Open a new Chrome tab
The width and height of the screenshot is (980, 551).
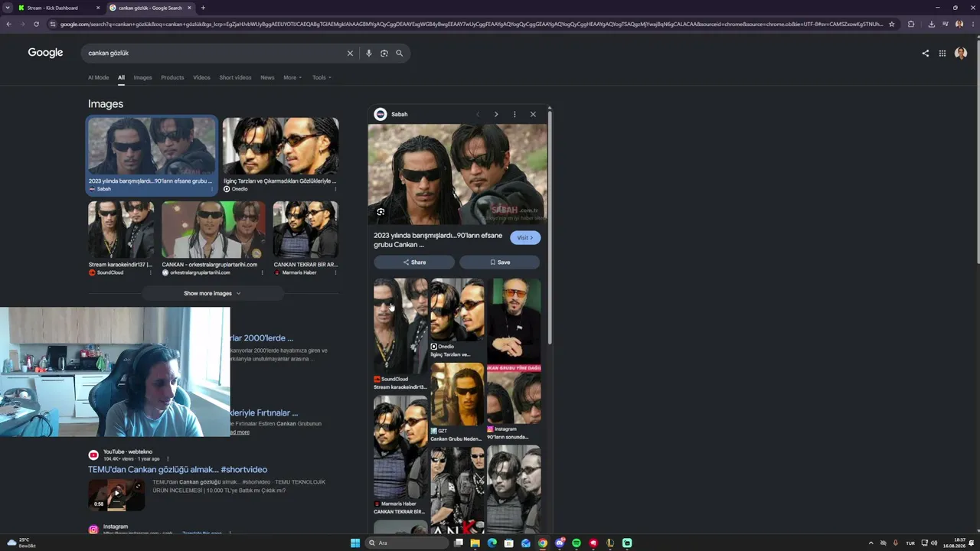coord(203,8)
